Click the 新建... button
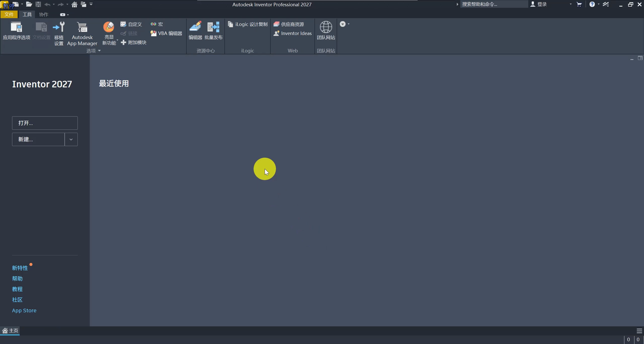The image size is (644, 344). 38,139
